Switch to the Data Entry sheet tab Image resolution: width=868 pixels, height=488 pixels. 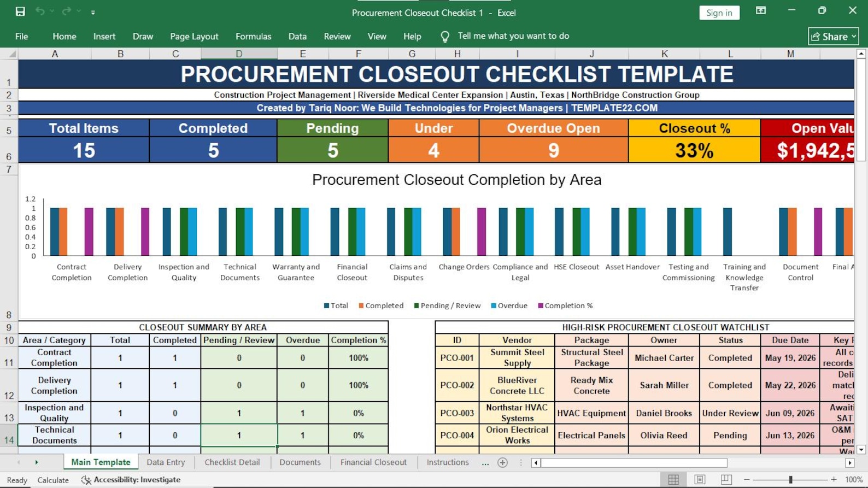[x=166, y=462]
